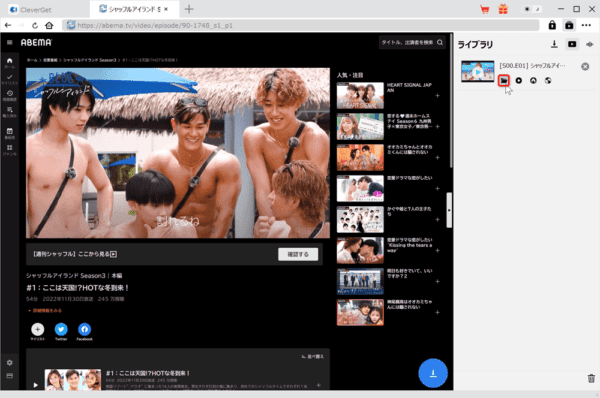This screenshot has height=398, width=600.
Task: Toggle the light/dark theme switch
Action: click(x=532, y=9)
